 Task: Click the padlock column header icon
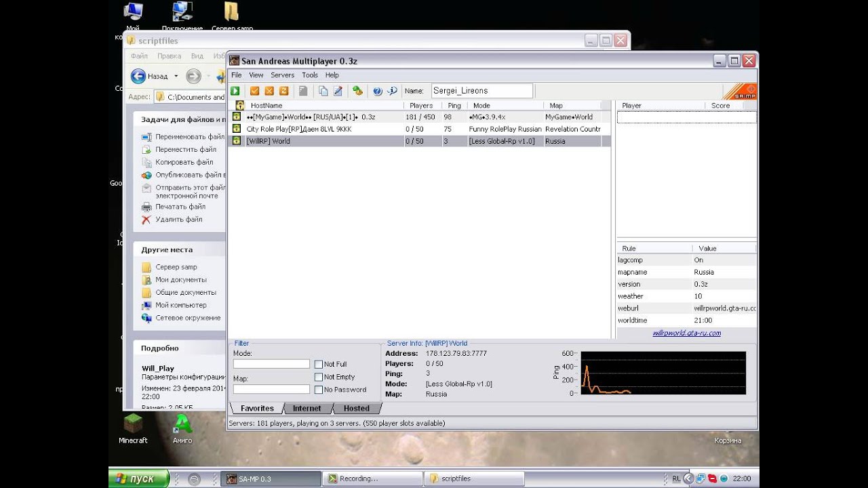pyautogui.click(x=239, y=105)
